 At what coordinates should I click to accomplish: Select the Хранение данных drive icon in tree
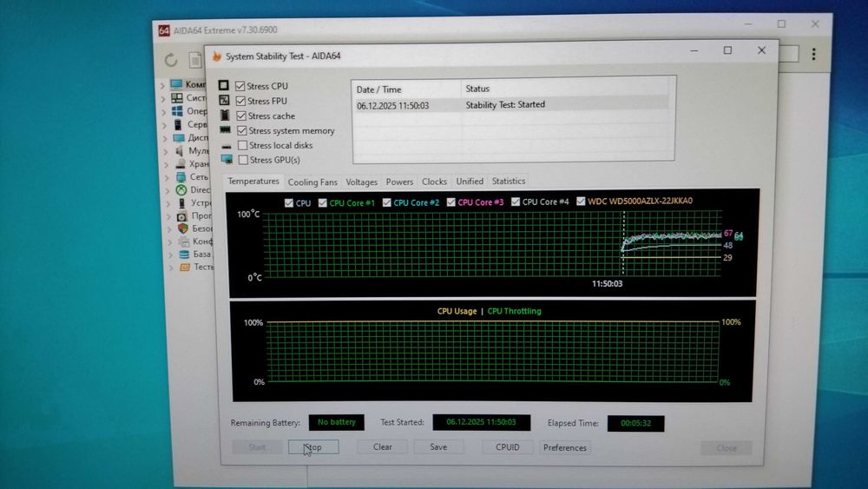(180, 164)
